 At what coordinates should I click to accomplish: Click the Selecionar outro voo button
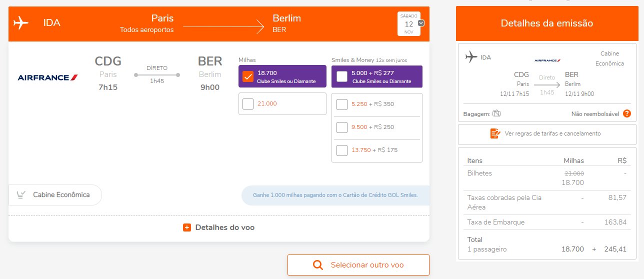pos(358,265)
